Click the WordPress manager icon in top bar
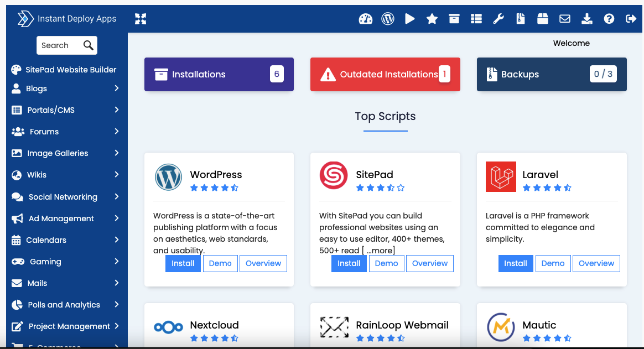The height and width of the screenshot is (349, 644). (x=388, y=19)
